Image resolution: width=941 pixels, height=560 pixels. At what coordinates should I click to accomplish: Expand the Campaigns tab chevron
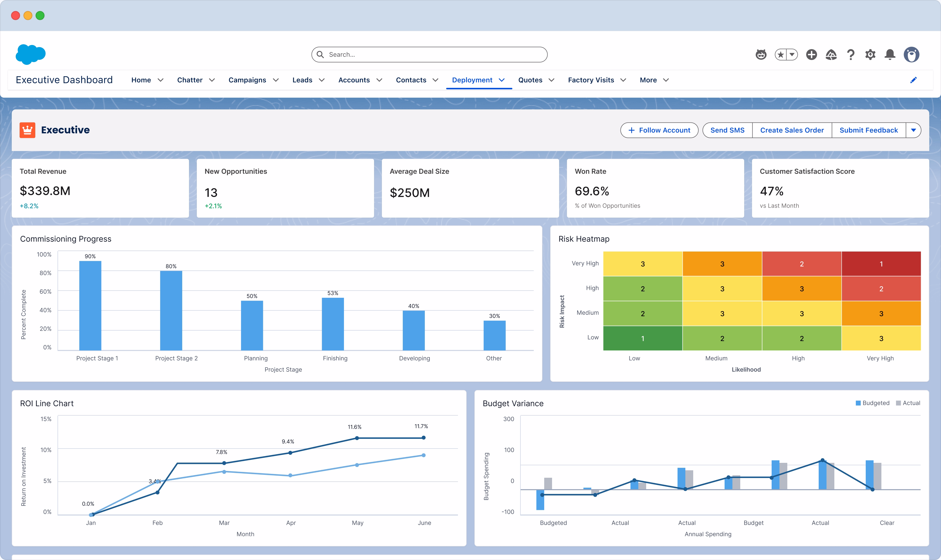click(x=276, y=80)
